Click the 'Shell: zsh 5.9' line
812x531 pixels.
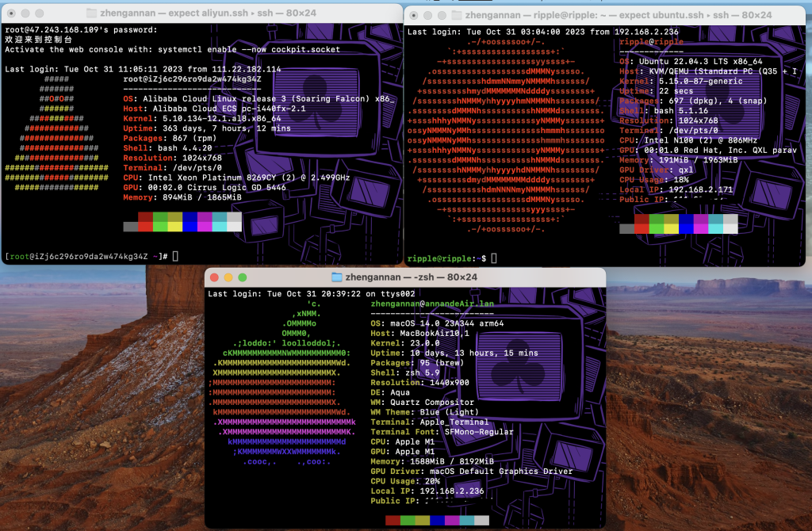coord(405,372)
